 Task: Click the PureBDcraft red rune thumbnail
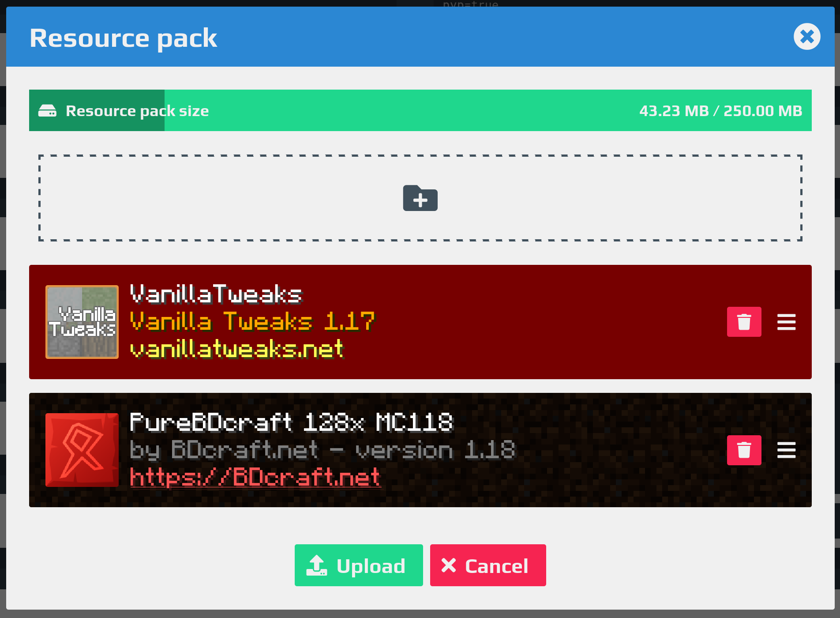click(x=82, y=450)
